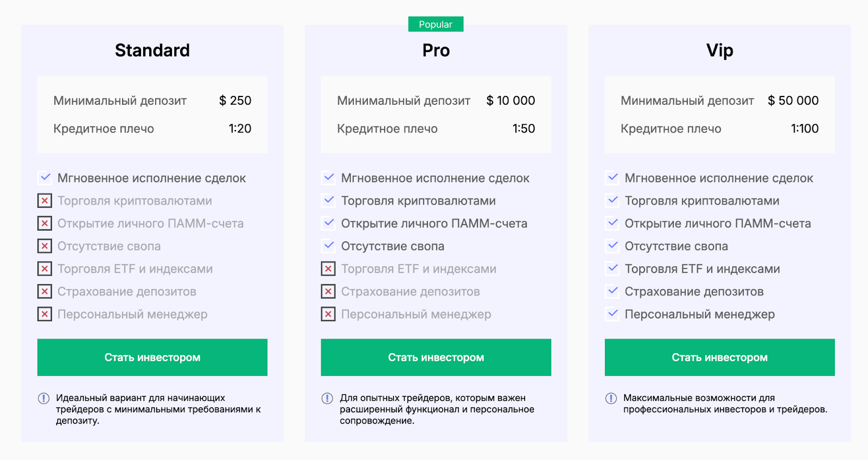Viewport: 868px width, 460px height.
Task: Select the Pro plan header
Action: click(x=436, y=50)
